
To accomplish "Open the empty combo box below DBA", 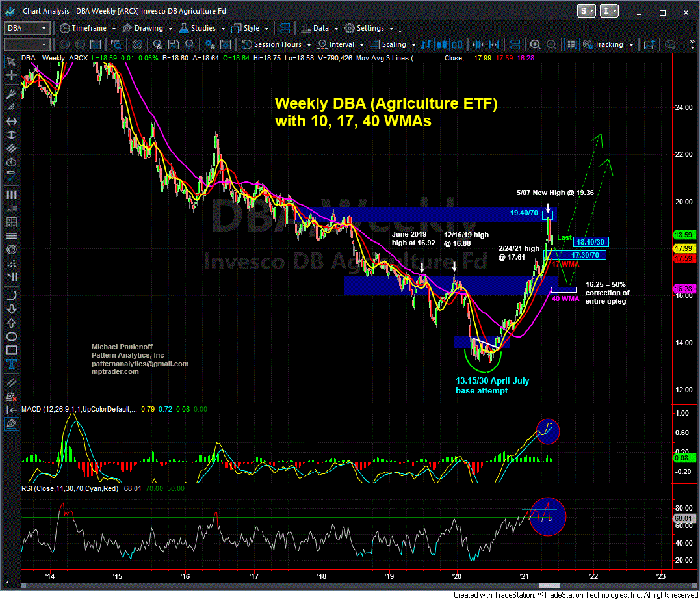I will pyautogui.click(x=27, y=44).
